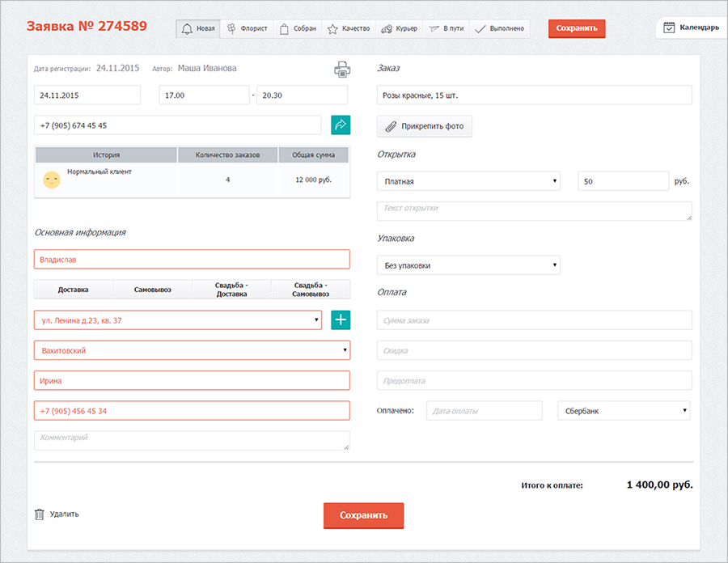The width and height of the screenshot is (728, 563).
Task: Select Свадьба - Самовывоз order type
Action: [x=311, y=289]
